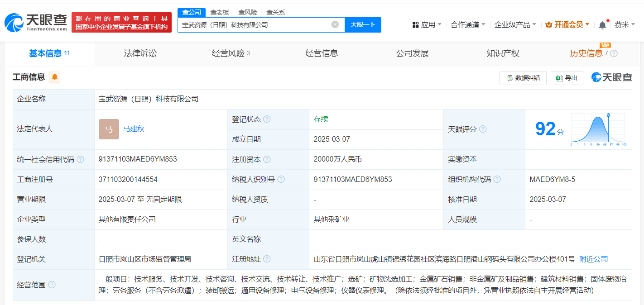
Task: Click help icon next to 天眼评分
Action: [x=483, y=129]
